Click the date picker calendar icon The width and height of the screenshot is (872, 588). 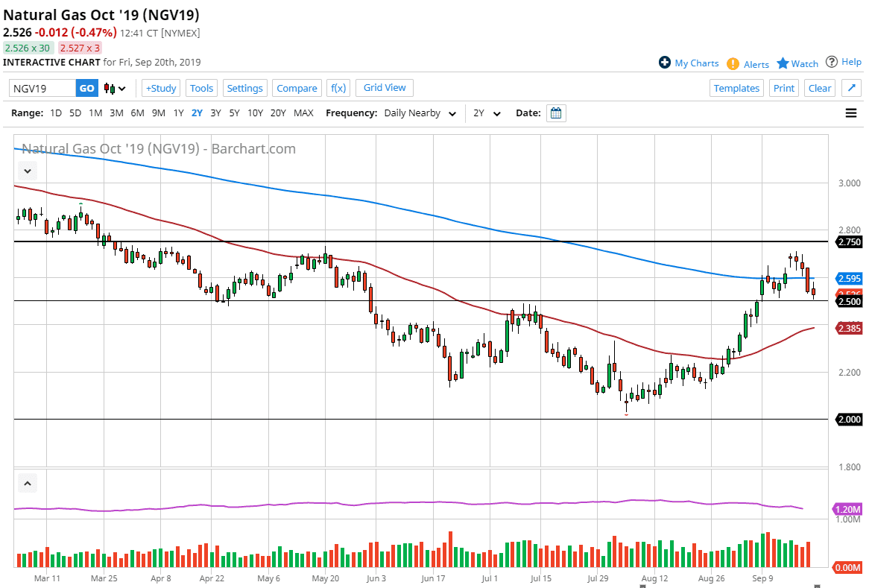pyautogui.click(x=556, y=113)
